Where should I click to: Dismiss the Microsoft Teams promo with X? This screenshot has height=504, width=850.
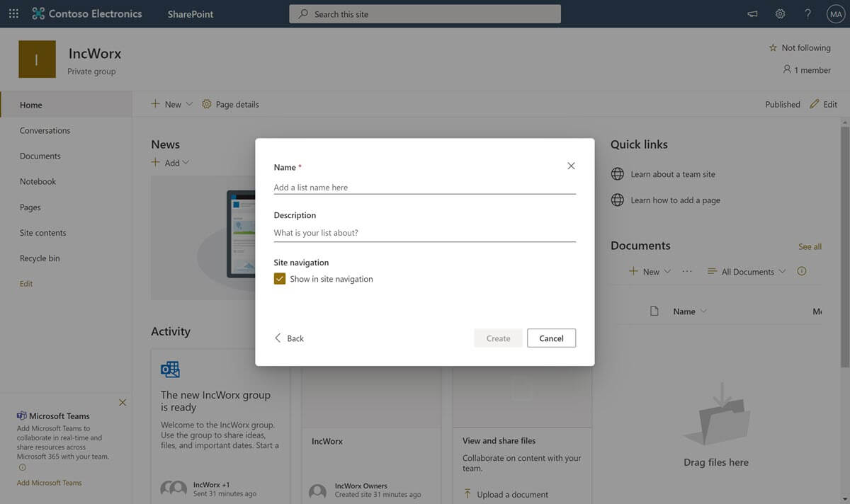123,402
